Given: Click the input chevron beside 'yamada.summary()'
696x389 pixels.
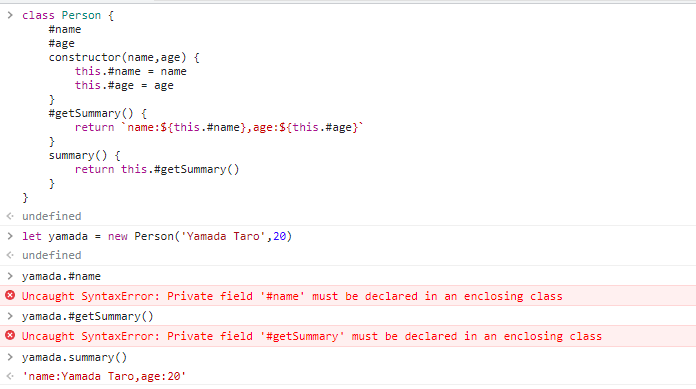Looking at the screenshot, I should click(x=10, y=357).
